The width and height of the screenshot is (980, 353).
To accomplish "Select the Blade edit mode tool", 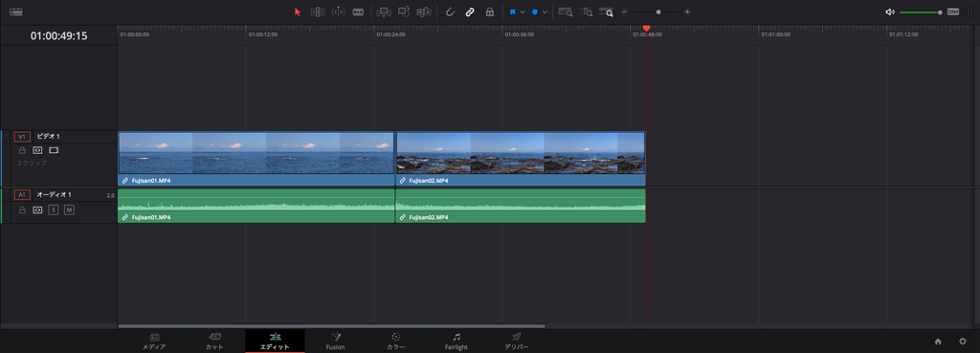I will [x=358, y=11].
